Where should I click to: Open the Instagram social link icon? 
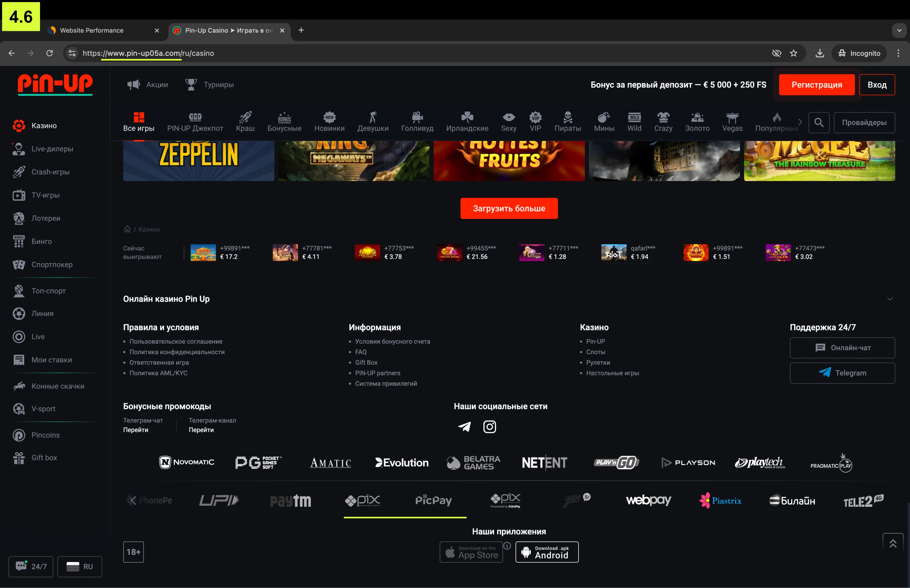click(x=489, y=427)
